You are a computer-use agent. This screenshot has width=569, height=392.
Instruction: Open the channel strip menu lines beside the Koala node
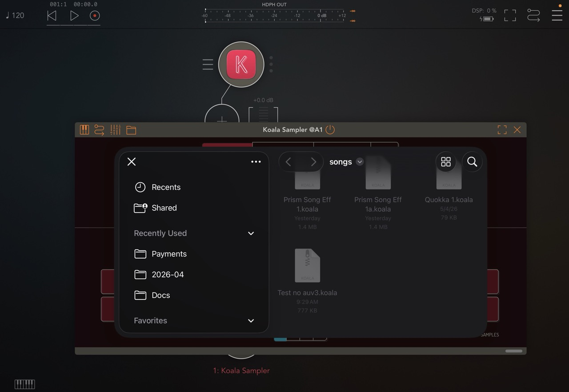coord(208,65)
